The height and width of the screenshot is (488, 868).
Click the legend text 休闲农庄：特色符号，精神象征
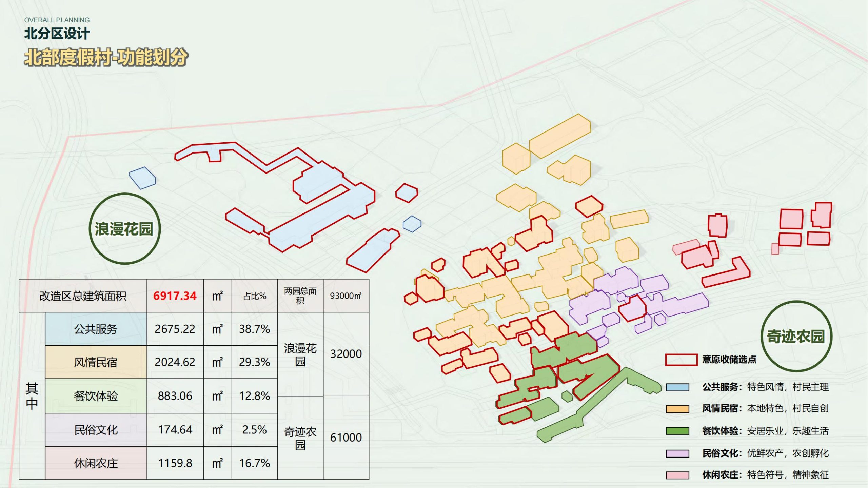[765, 475]
